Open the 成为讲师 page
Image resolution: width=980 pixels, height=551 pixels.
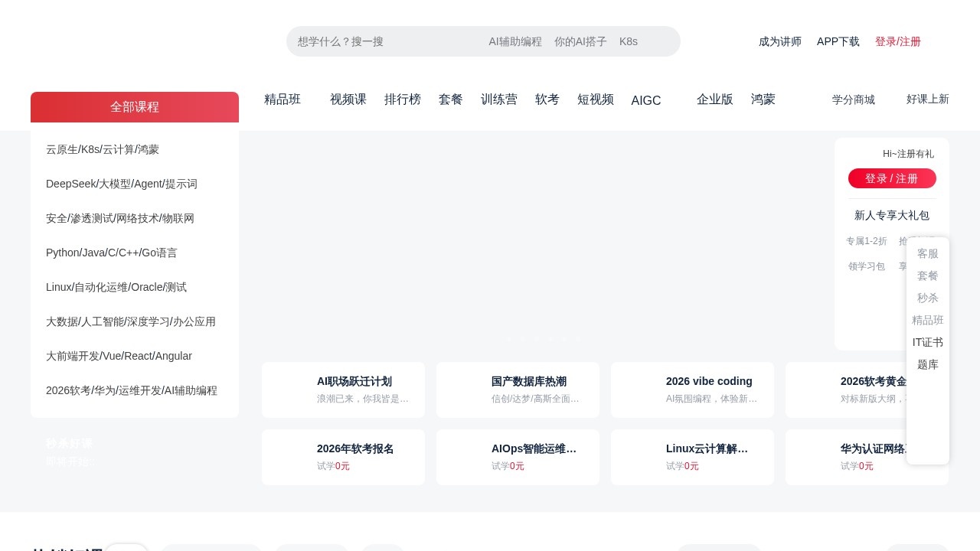(780, 42)
